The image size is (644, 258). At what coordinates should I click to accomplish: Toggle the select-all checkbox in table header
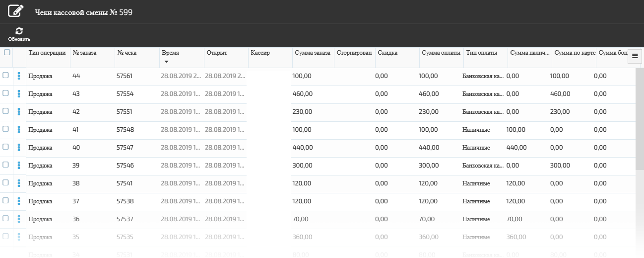(7, 53)
